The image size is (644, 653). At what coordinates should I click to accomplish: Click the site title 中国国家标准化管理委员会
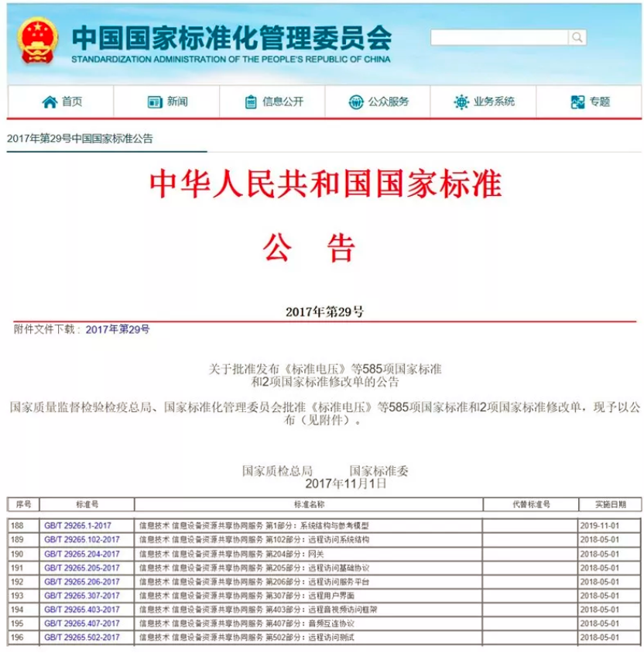[231, 38]
